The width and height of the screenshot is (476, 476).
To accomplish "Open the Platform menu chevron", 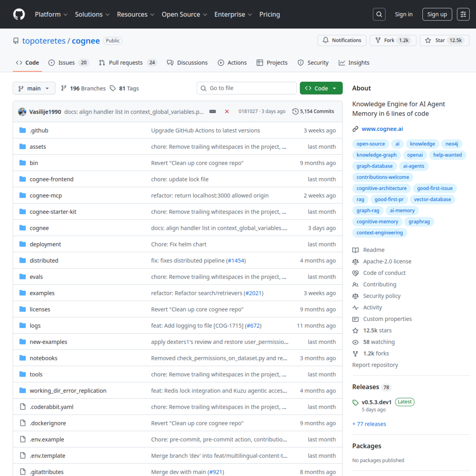I will (66, 15).
